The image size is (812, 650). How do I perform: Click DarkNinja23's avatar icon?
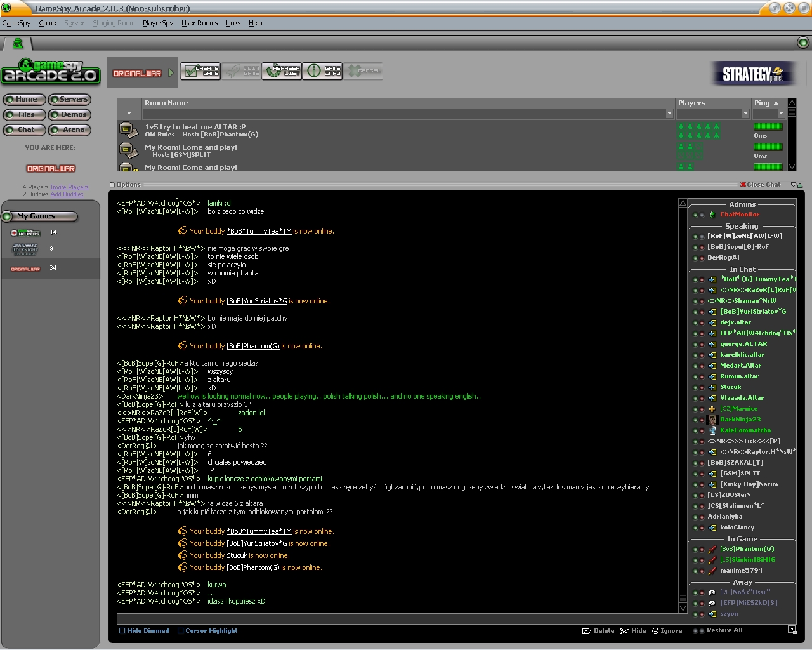(x=712, y=420)
